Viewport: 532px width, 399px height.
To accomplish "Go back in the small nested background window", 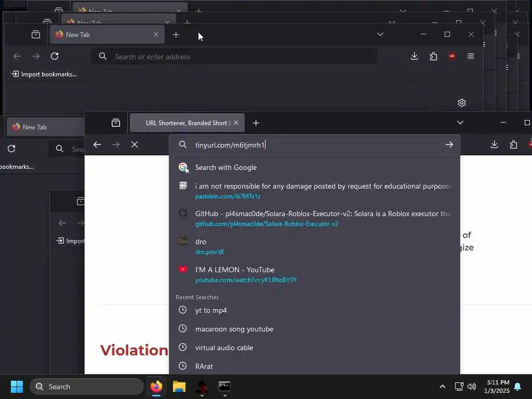I will pyautogui.click(x=62, y=223).
